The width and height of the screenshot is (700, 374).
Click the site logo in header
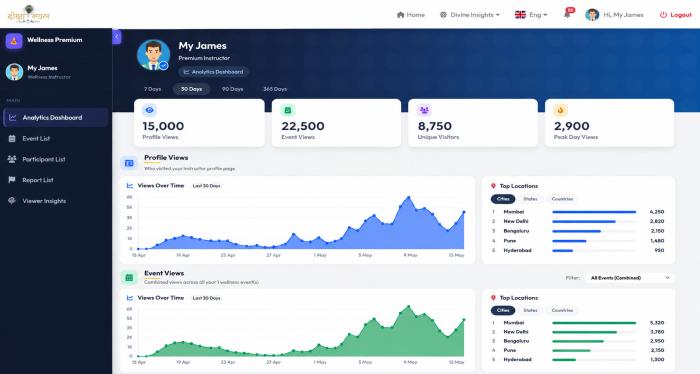click(28, 14)
